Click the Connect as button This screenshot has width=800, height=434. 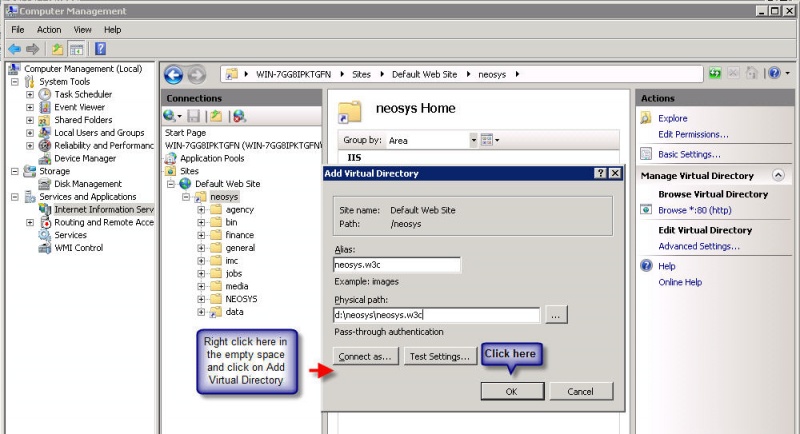(365, 356)
